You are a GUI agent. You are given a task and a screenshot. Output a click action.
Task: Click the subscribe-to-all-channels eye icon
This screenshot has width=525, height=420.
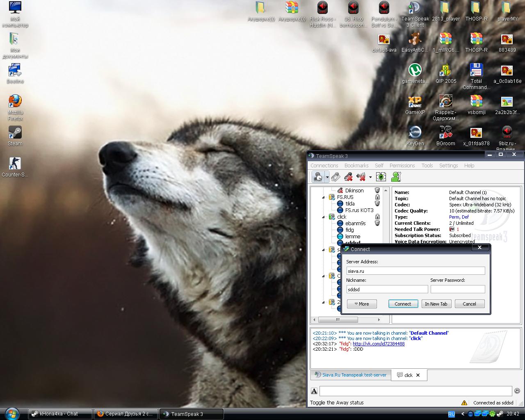(x=381, y=177)
